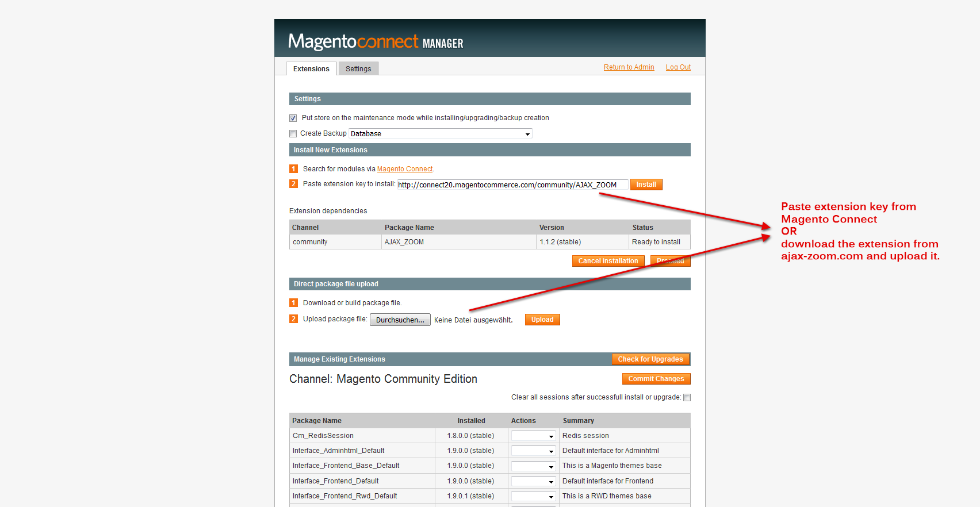Toggle the maintenance mode checkbox
Screen dimensions: 980x507
[x=293, y=118]
